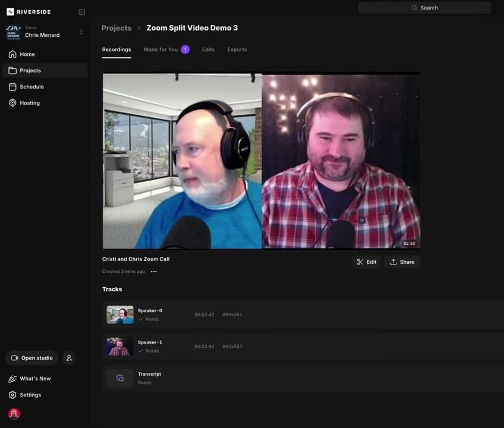Screen dimensions: 504x428
Task: Click the Speaker-0 track name
Action: [x=150, y=311]
